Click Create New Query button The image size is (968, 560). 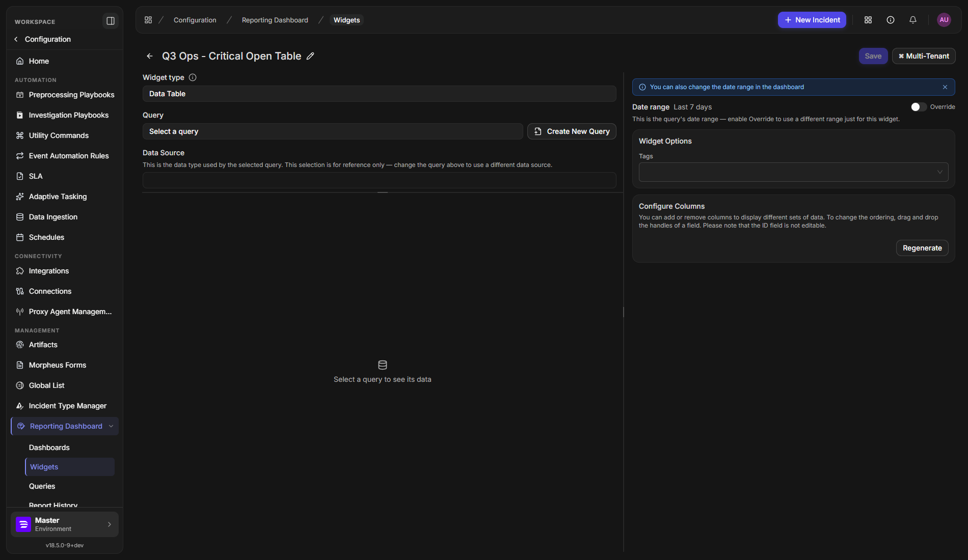pos(572,131)
